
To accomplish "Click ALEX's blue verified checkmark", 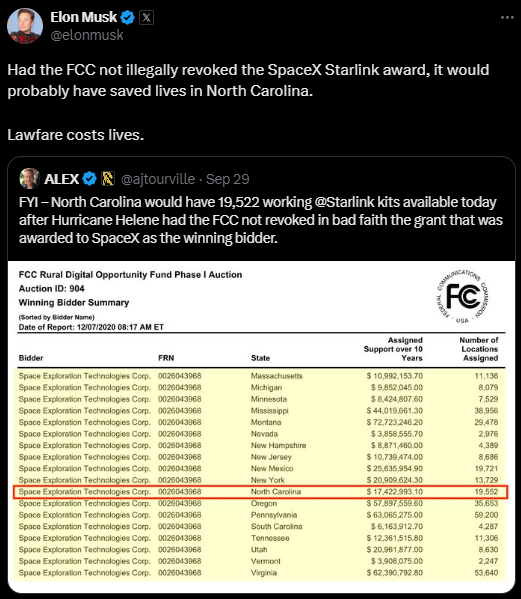I will [89, 179].
